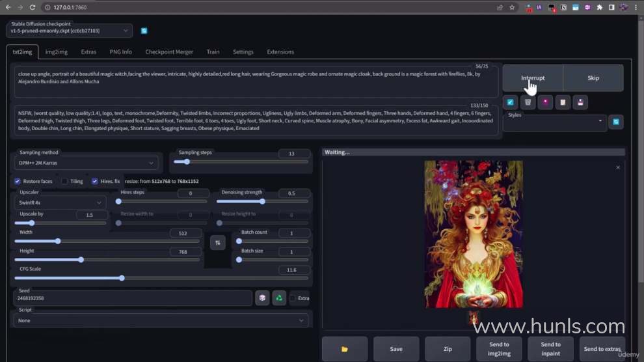
Task: Click the Interrupt button
Action: pyautogui.click(x=533, y=77)
